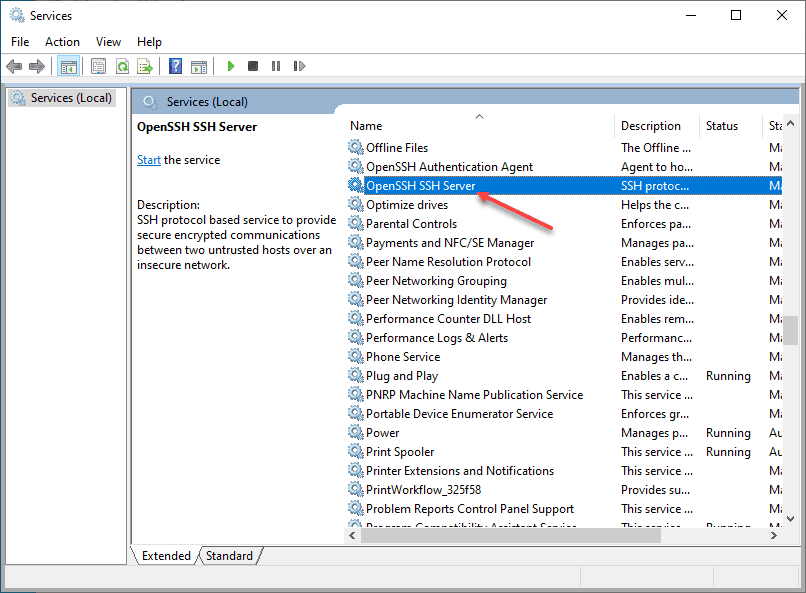
Task: Click the Export List toolbar icon
Action: (145, 66)
